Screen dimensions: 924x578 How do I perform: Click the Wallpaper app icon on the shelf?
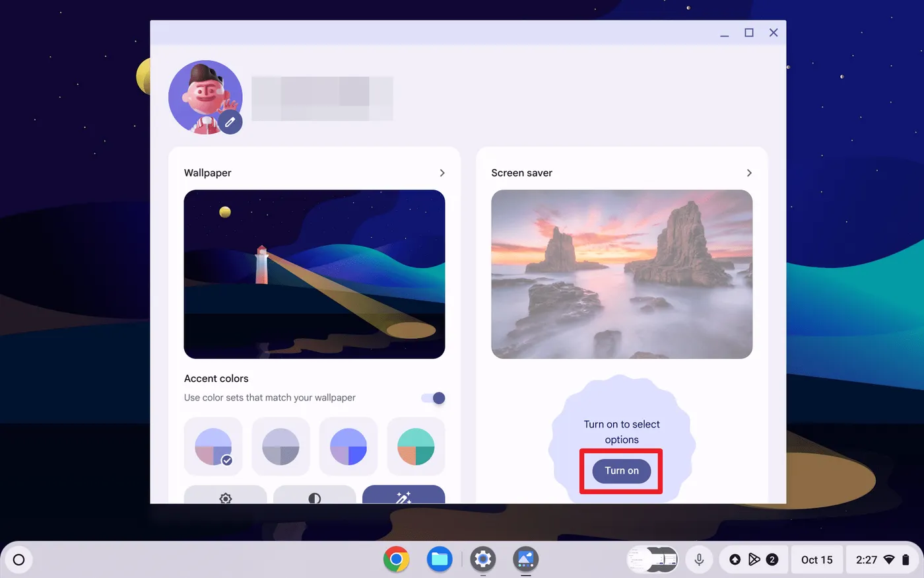pos(526,560)
